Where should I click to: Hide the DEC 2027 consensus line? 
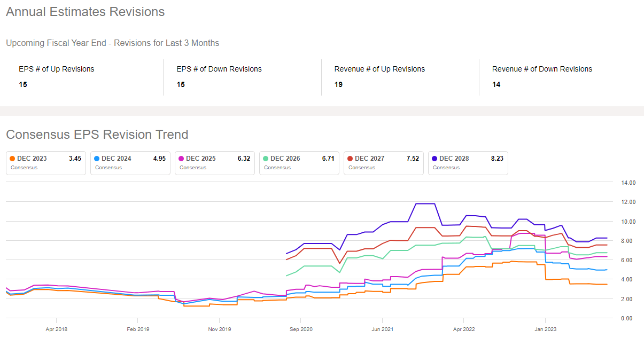pyautogui.click(x=384, y=163)
